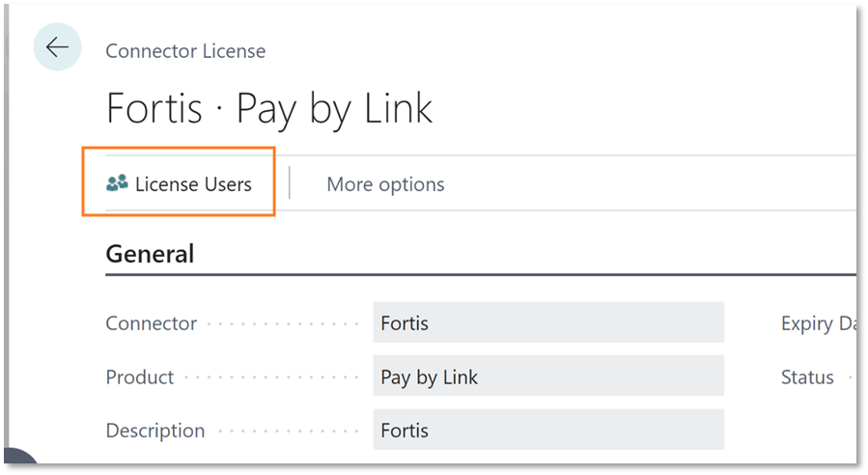Click the Fortis · Pay by Link title
Viewport: 868px width, 475px height.
tap(269, 109)
